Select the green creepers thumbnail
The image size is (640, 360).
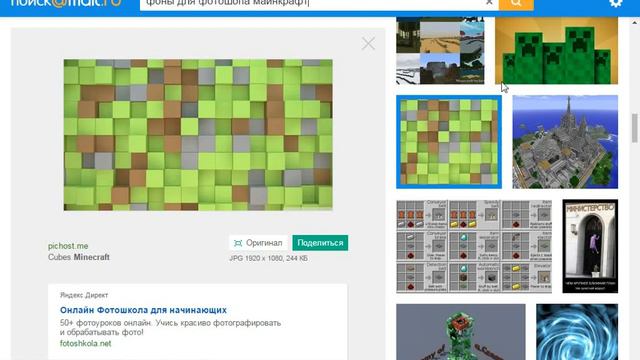[x=556, y=51]
